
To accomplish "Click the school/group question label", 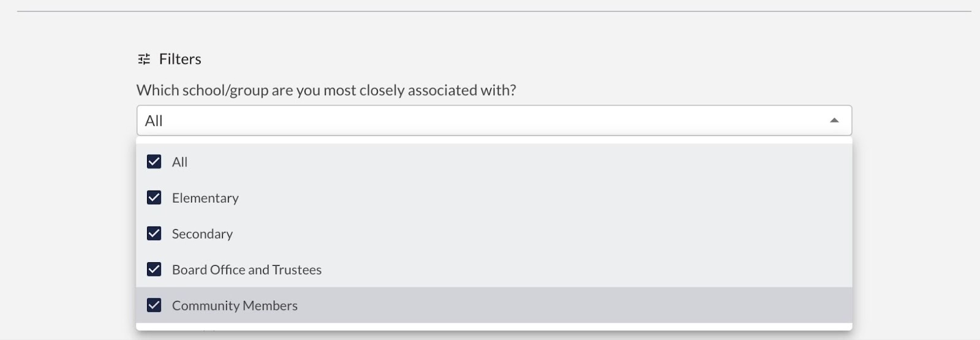I will pos(326,90).
